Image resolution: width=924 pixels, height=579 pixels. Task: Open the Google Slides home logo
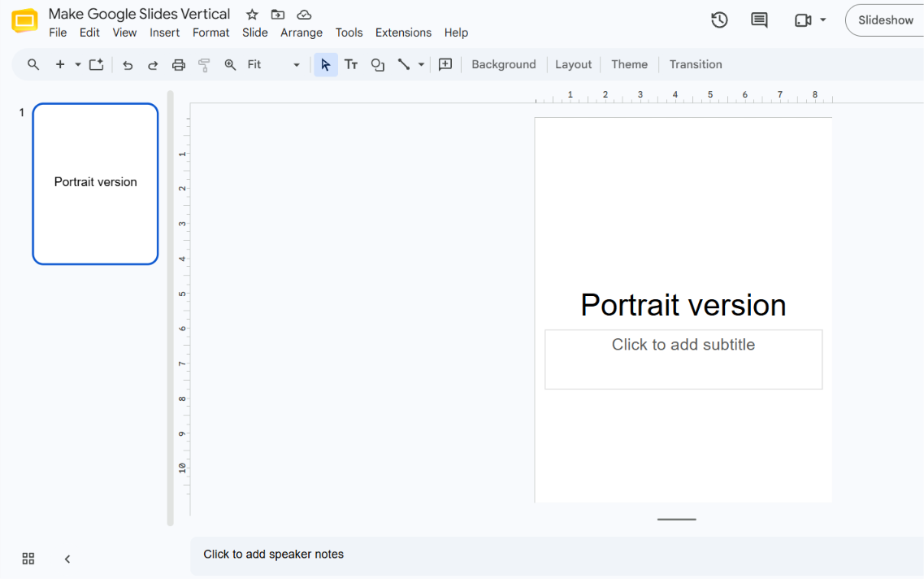(24, 21)
